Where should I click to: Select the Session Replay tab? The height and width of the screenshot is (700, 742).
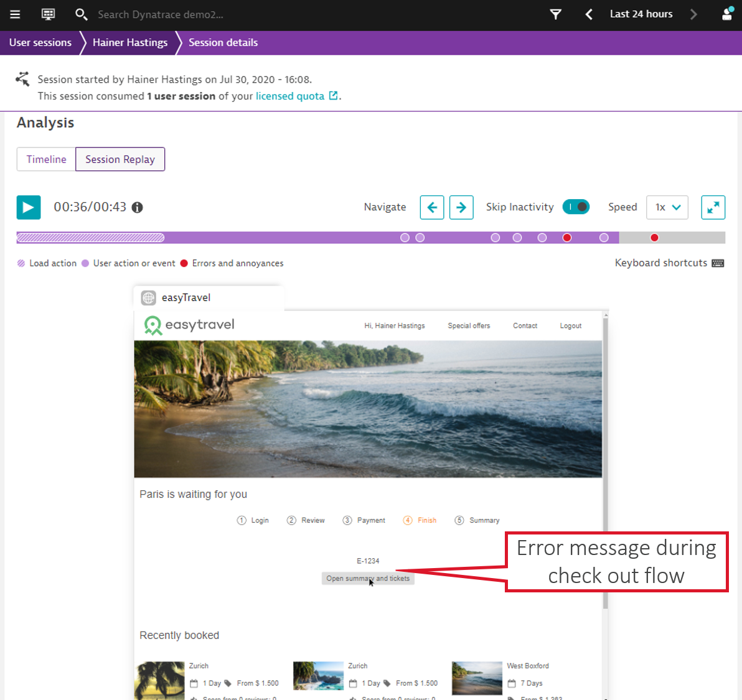click(120, 159)
